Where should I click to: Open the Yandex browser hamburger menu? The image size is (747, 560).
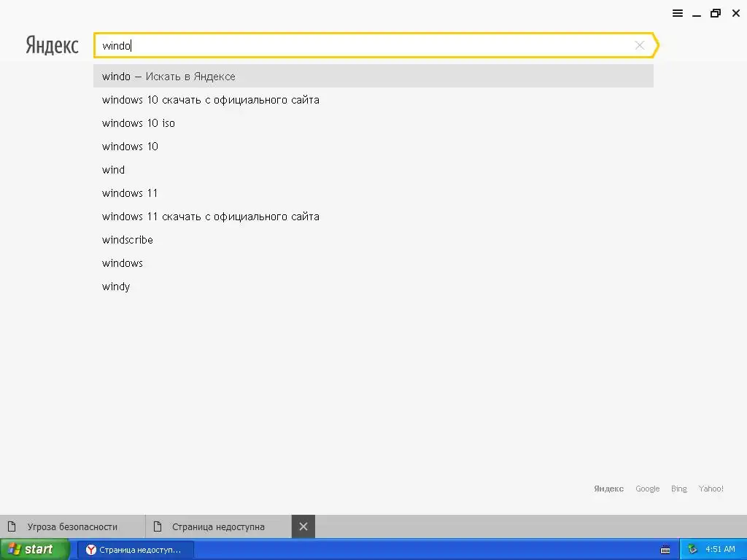point(678,13)
